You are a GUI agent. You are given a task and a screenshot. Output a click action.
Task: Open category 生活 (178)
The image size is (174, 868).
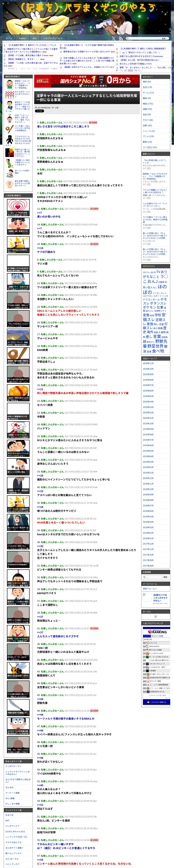[147, 87]
